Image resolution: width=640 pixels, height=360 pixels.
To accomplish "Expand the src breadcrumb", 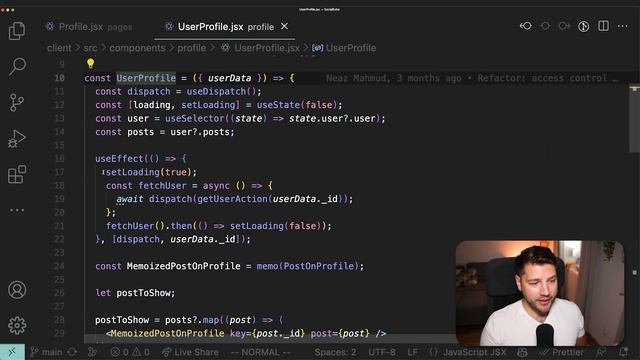I will [91, 48].
